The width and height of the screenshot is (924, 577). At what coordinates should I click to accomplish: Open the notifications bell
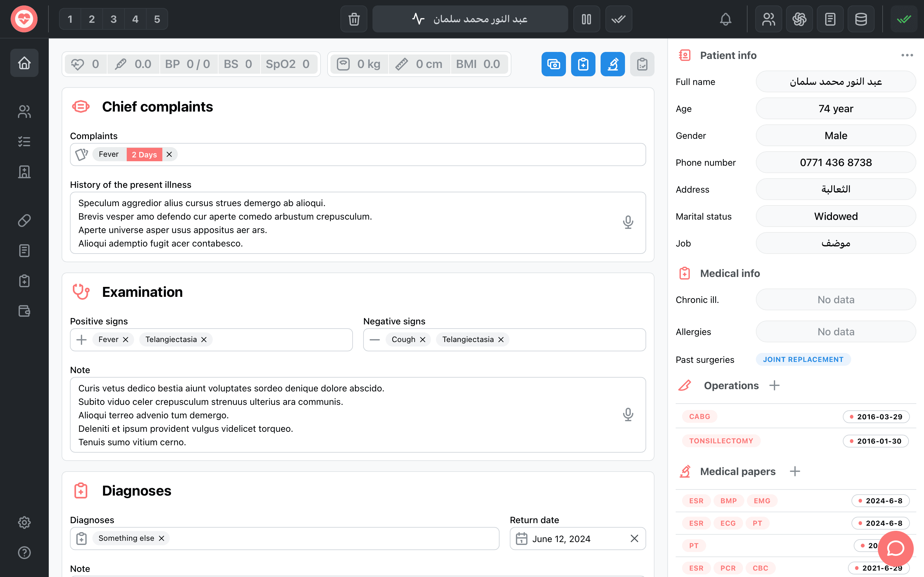coord(725,19)
